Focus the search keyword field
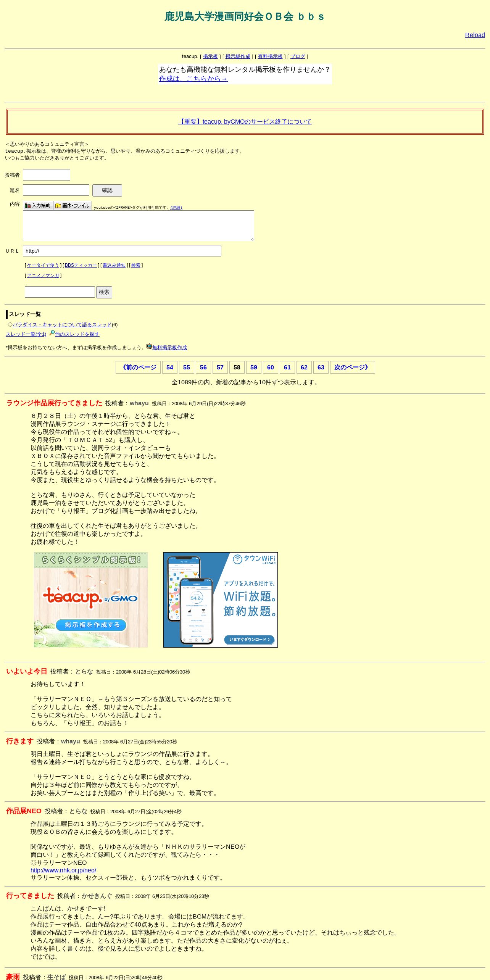Viewport: 490px width, 980px height. 60,292
